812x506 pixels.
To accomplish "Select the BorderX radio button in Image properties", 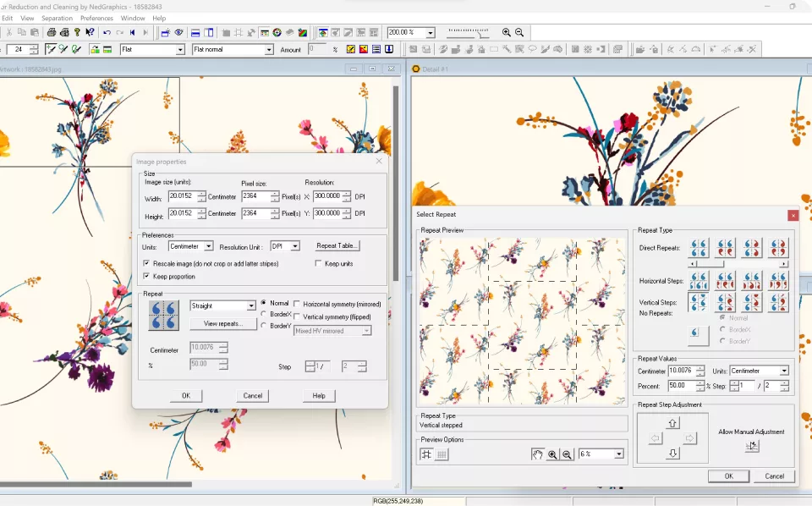I will (x=264, y=314).
